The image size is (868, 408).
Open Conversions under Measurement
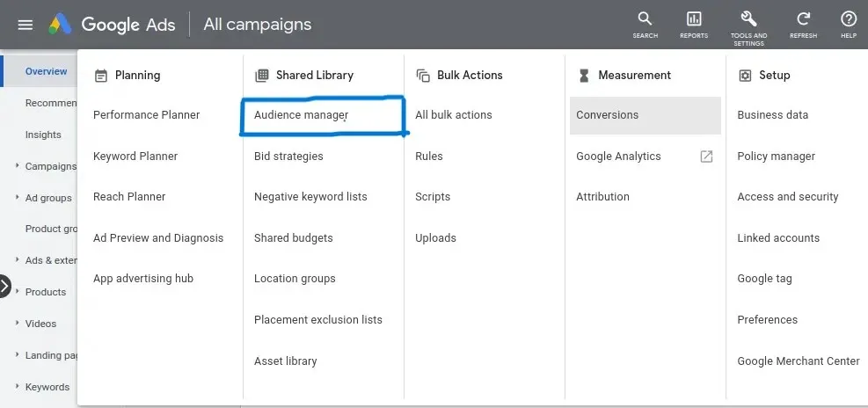coord(646,115)
